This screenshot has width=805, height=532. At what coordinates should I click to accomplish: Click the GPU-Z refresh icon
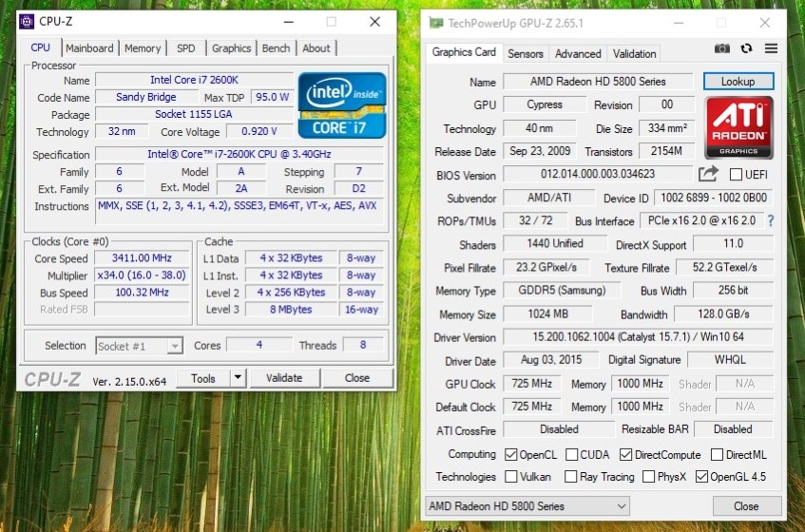tap(746, 48)
